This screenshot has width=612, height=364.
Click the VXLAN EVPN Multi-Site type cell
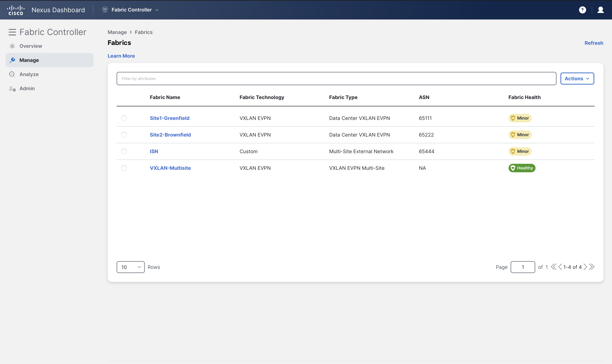click(357, 168)
